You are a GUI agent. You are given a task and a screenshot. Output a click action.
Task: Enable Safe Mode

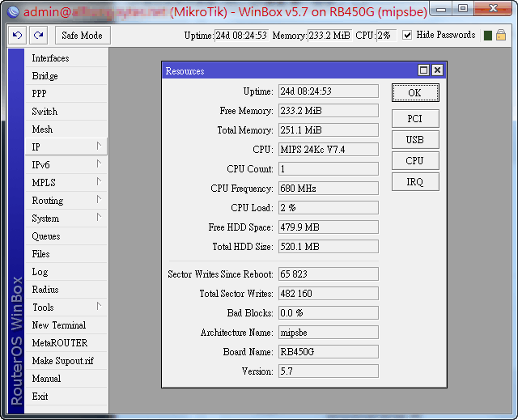(x=83, y=36)
